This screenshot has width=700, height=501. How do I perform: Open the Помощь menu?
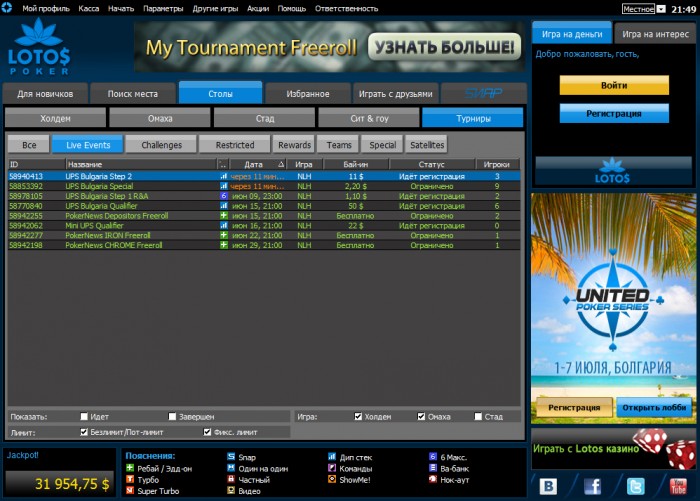(292, 8)
